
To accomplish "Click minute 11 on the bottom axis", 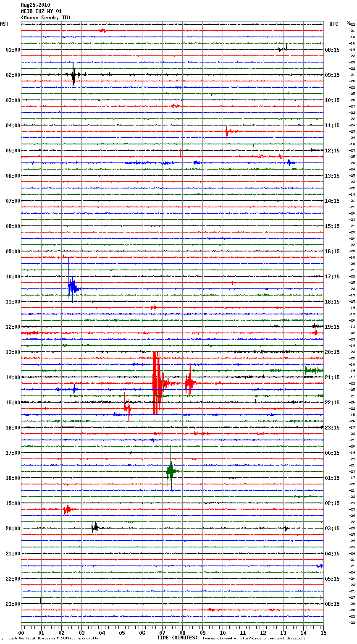I will tap(243, 633).
